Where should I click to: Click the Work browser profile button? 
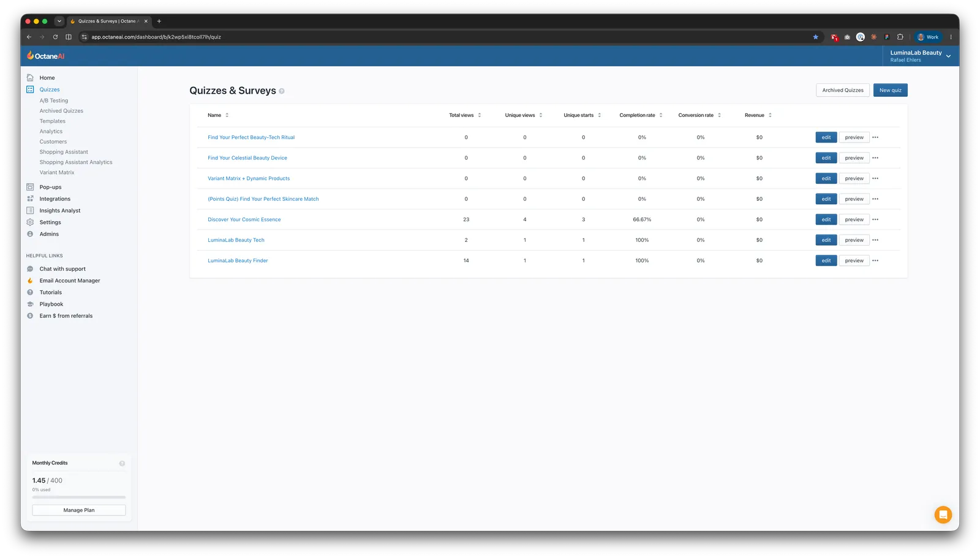point(928,37)
